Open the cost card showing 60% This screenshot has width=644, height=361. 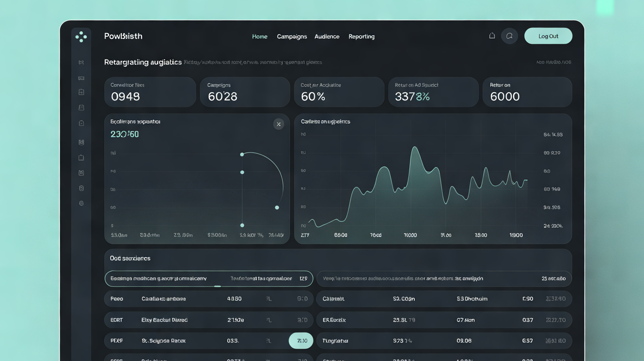[339, 92]
